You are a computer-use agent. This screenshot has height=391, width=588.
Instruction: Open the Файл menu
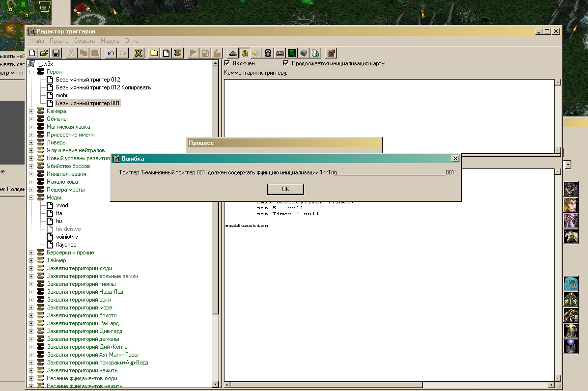coord(37,41)
